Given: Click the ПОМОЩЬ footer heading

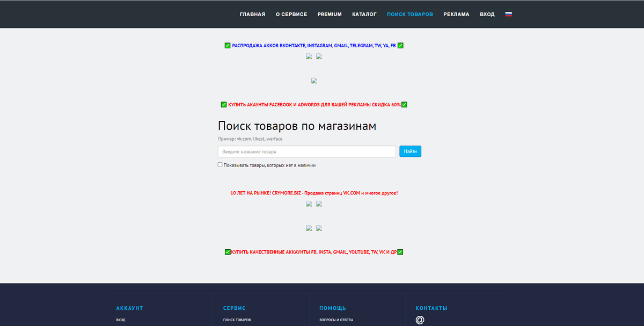Looking at the screenshot, I should point(332,308).
